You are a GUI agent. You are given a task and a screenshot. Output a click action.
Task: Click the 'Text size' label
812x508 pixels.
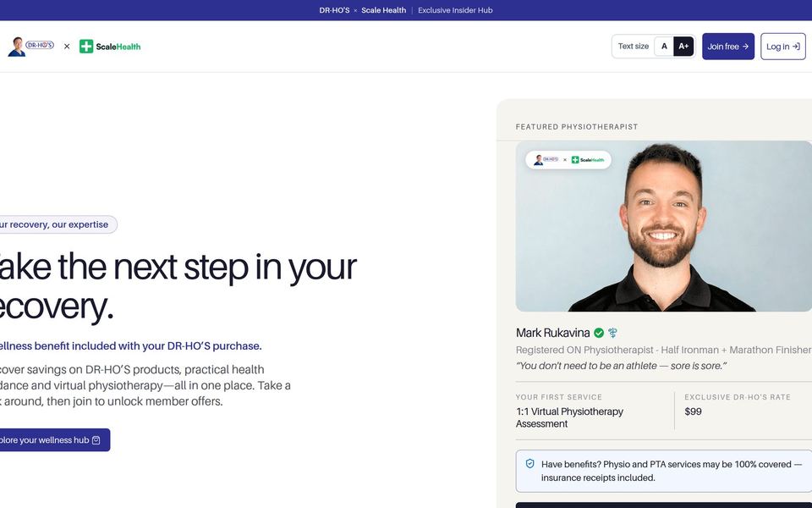click(633, 46)
